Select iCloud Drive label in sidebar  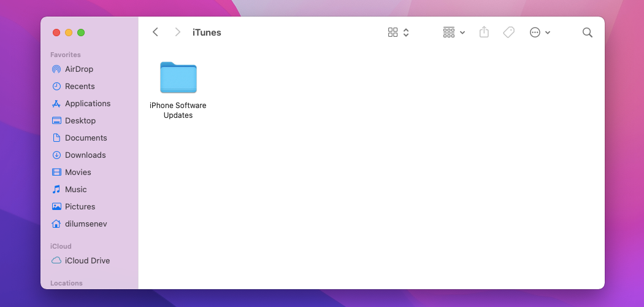[x=88, y=260]
